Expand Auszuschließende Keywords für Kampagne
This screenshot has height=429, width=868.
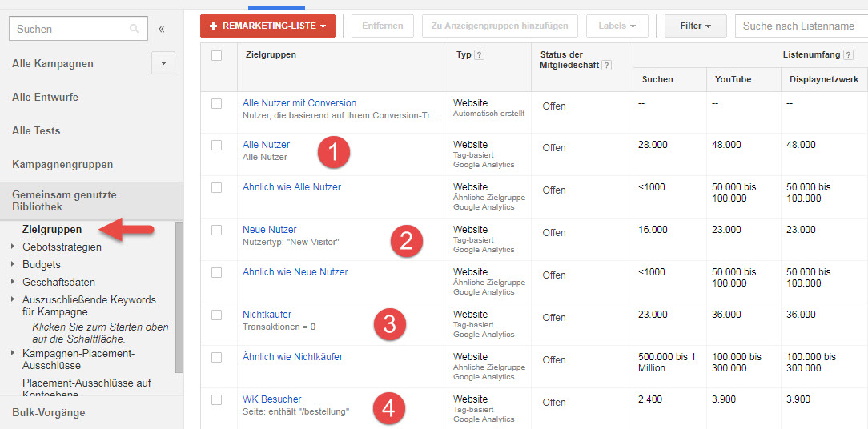pyautogui.click(x=13, y=299)
